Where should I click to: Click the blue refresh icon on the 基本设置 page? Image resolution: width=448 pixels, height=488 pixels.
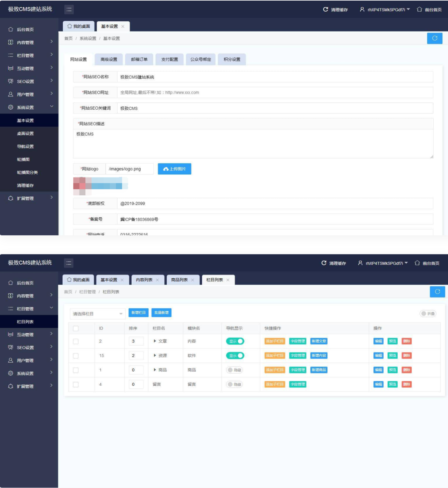pyautogui.click(x=435, y=38)
